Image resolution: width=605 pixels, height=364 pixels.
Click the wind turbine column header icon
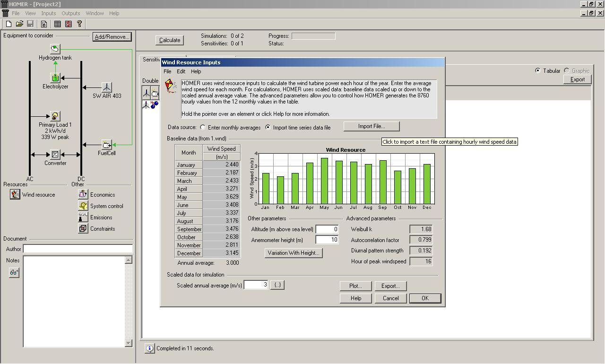click(147, 93)
